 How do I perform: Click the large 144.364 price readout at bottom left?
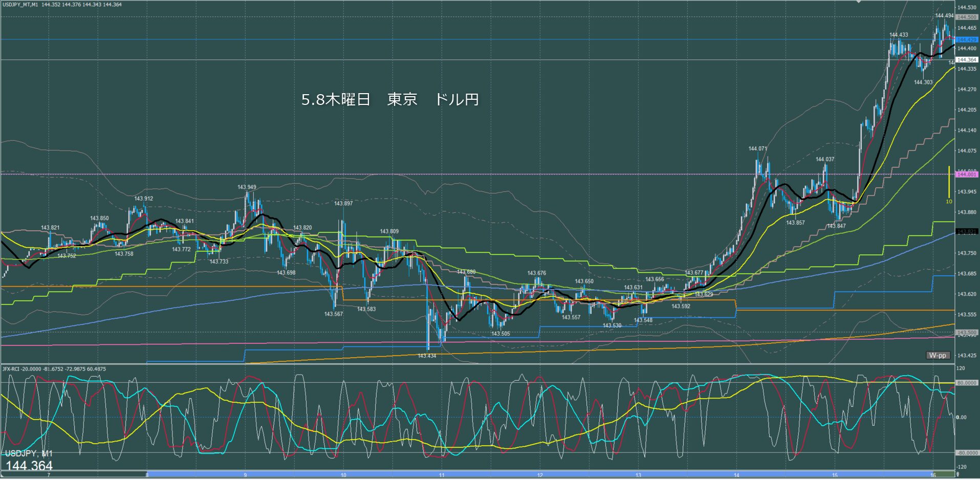click(29, 466)
